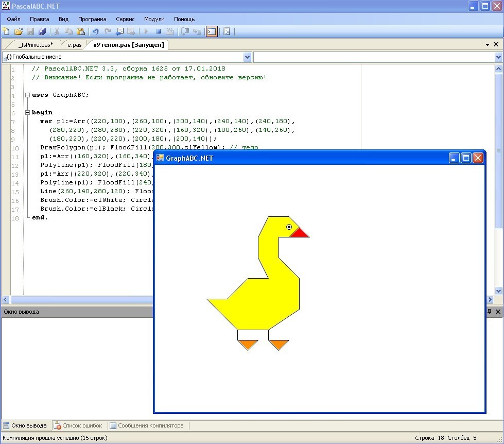Click the Save all files icon

(x=42, y=31)
